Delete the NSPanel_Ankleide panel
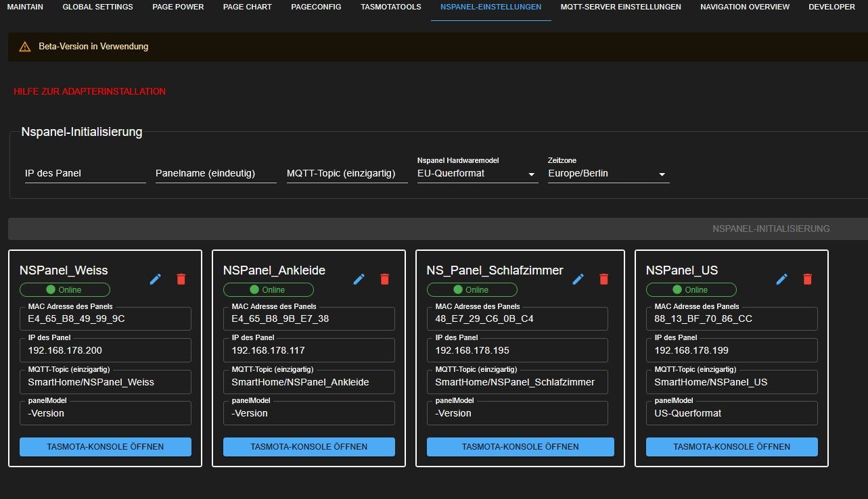 coord(384,279)
